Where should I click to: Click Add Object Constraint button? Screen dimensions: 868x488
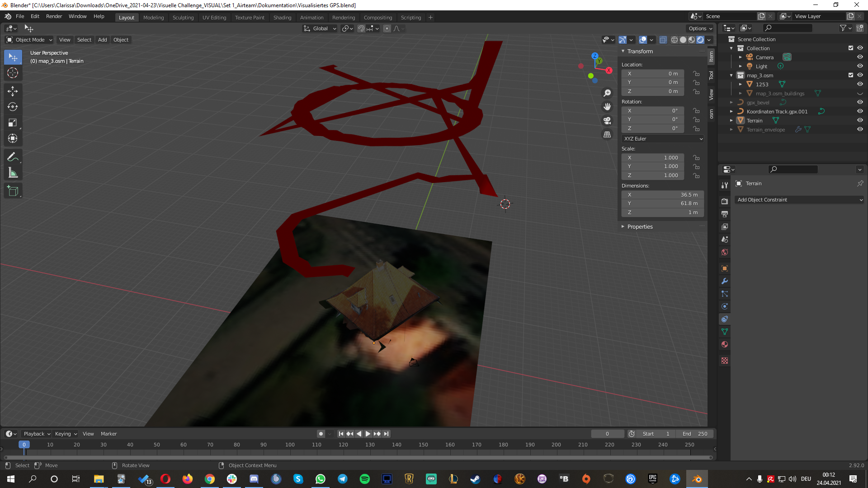pyautogui.click(x=799, y=200)
